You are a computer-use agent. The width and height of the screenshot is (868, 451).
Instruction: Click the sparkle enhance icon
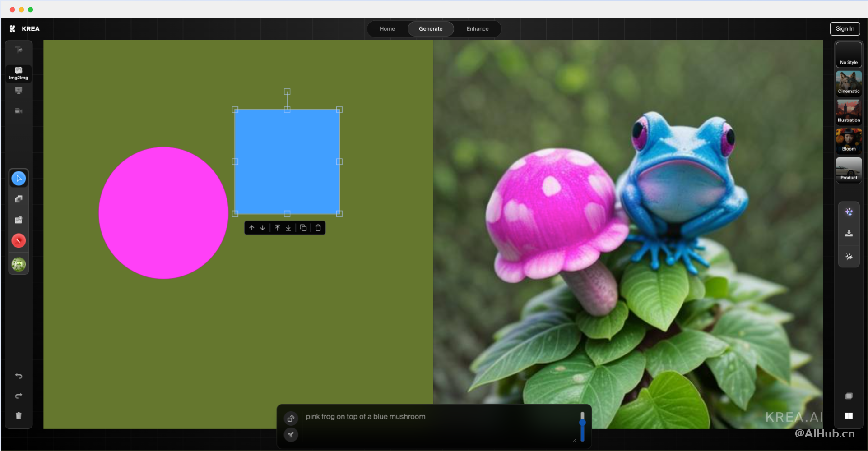pyautogui.click(x=849, y=212)
